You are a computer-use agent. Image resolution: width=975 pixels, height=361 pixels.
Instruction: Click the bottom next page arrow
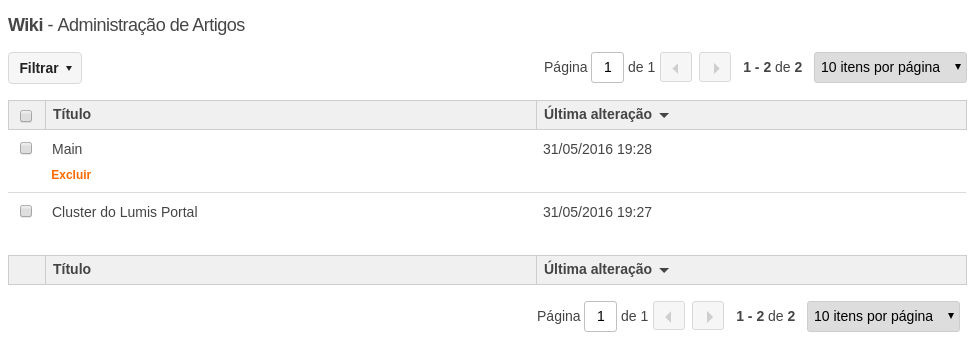click(708, 316)
